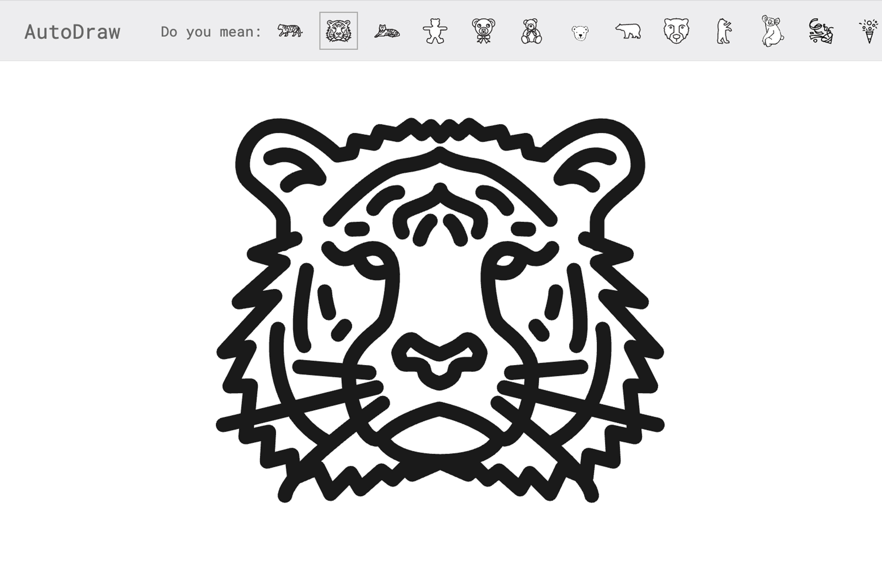Pick the small polar bear face suggestion

[580, 33]
